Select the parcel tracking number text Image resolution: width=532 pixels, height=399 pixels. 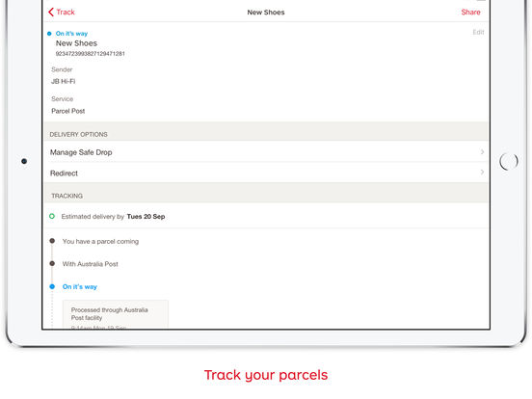pyautogui.click(x=91, y=54)
